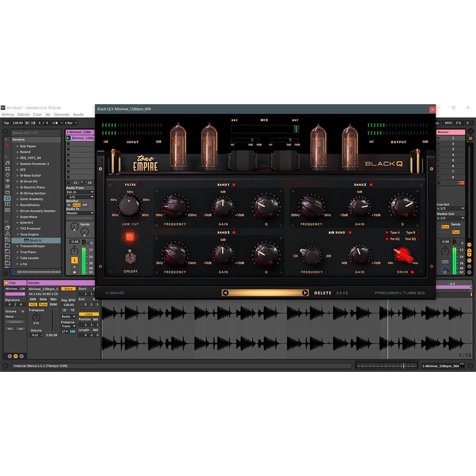Open the Beats warp mode dropdown

tap(68, 317)
